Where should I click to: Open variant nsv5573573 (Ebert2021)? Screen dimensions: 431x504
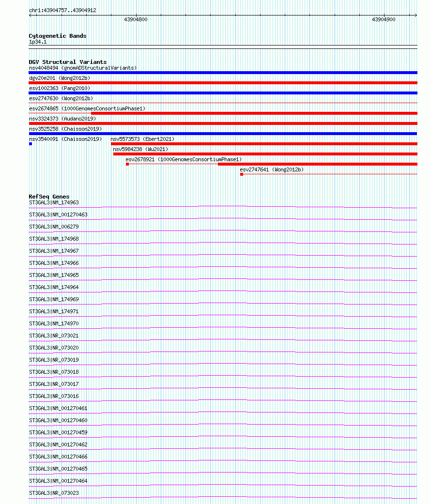142,139
